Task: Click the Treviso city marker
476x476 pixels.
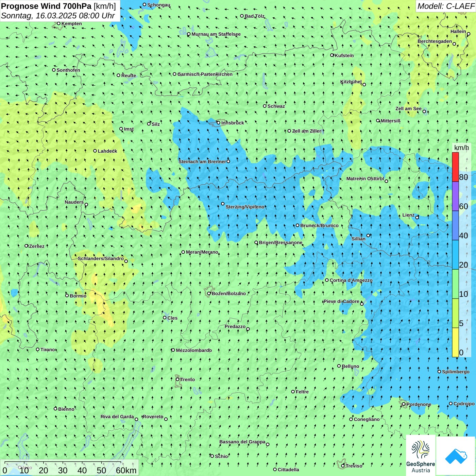Action: pyautogui.click(x=343, y=466)
